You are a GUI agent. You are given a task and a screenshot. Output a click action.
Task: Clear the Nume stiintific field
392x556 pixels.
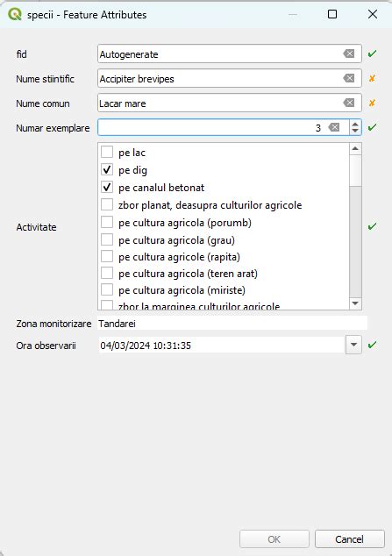pyautogui.click(x=349, y=78)
